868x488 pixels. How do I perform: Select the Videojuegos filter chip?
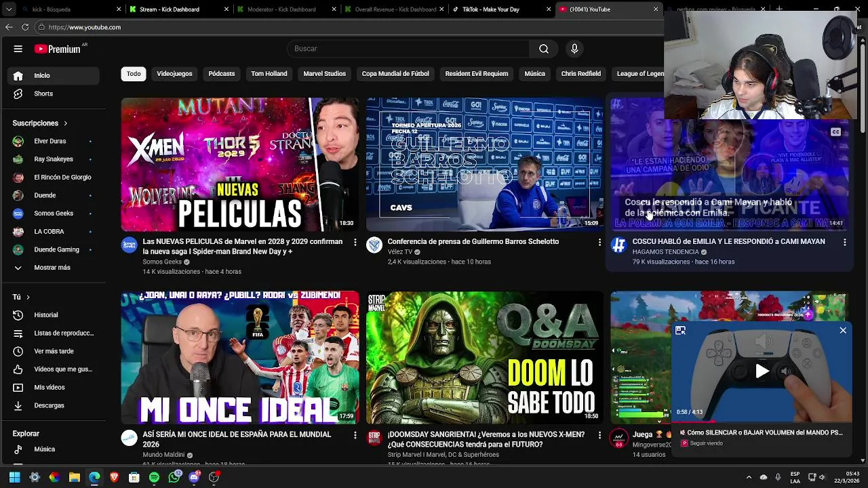pos(174,74)
